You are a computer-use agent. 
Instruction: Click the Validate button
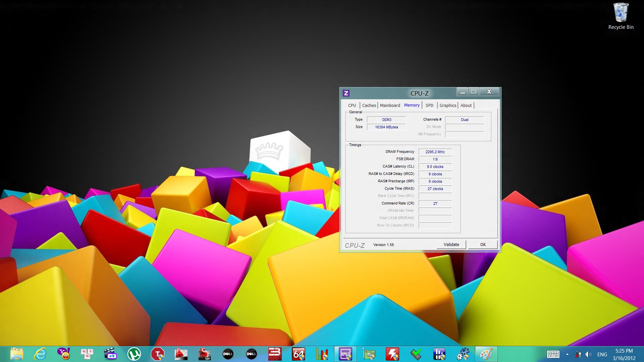451,244
